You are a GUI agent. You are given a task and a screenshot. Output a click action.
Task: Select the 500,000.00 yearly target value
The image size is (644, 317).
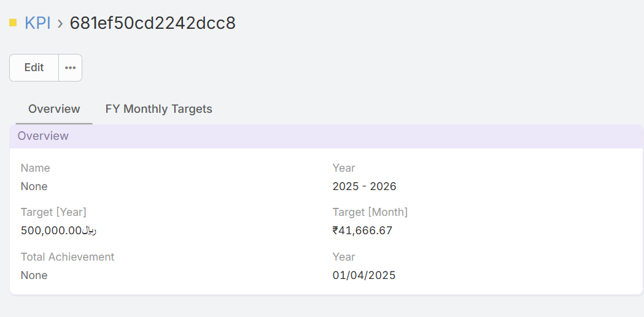[x=59, y=231]
